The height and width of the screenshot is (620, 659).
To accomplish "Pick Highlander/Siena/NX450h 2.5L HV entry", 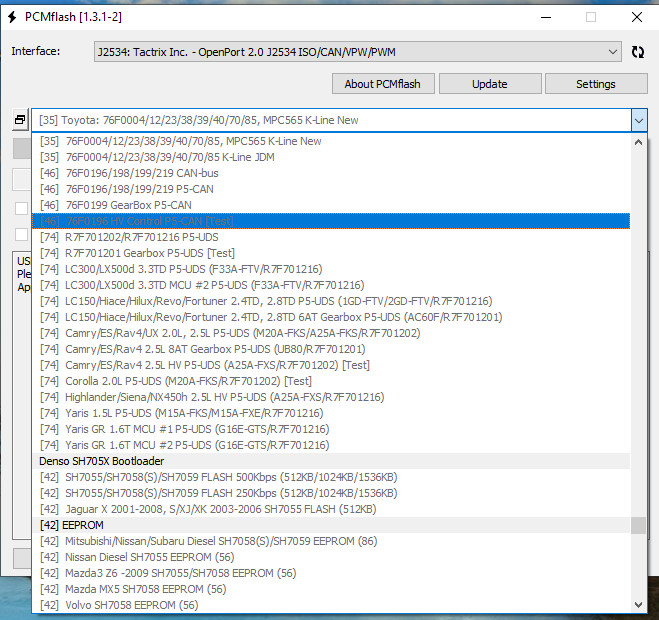I will 331,397.
